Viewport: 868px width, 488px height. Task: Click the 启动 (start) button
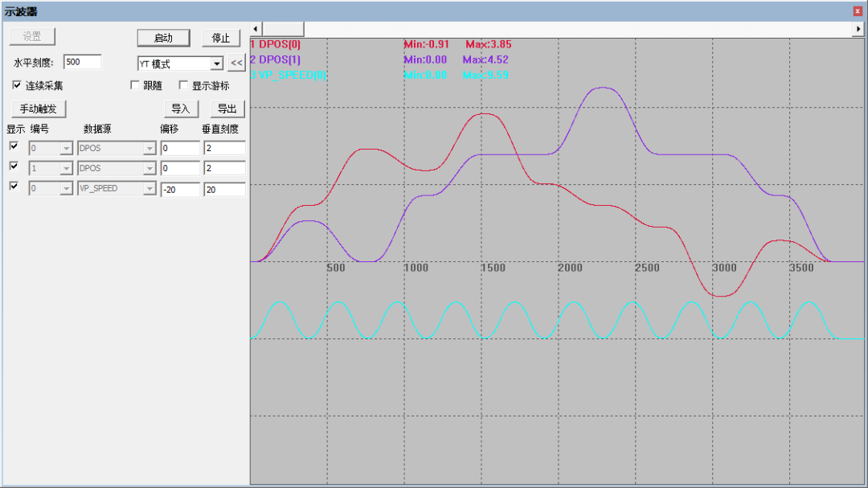pos(163,38)
